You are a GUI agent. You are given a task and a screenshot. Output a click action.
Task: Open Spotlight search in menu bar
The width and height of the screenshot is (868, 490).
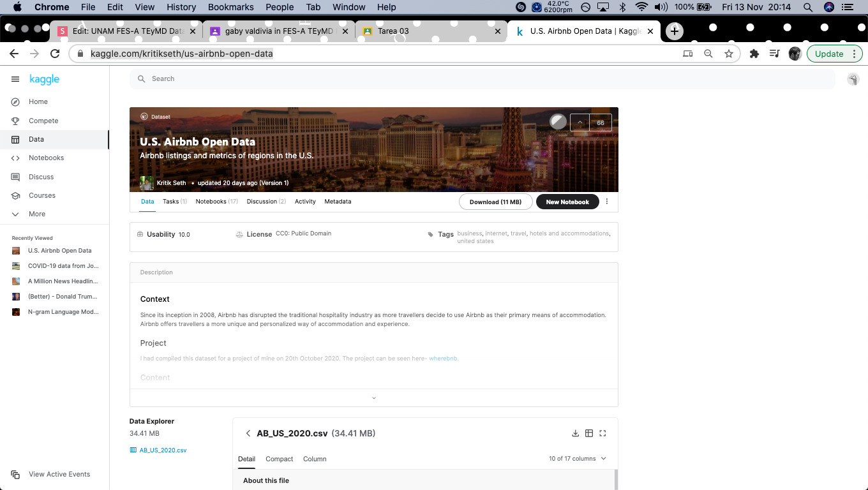pyautogui.click(x=808, y=7)
